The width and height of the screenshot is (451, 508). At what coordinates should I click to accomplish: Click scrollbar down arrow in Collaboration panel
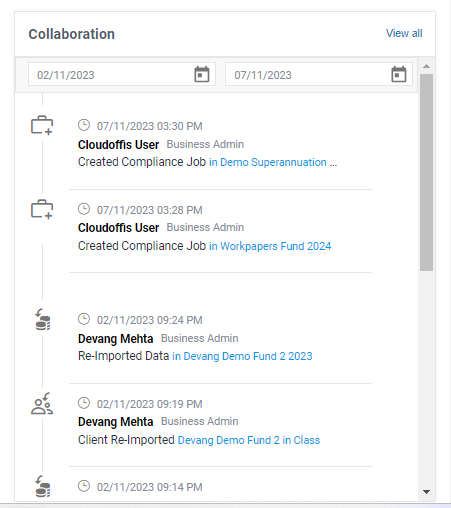pyautogui.click(x=426, y=492)
